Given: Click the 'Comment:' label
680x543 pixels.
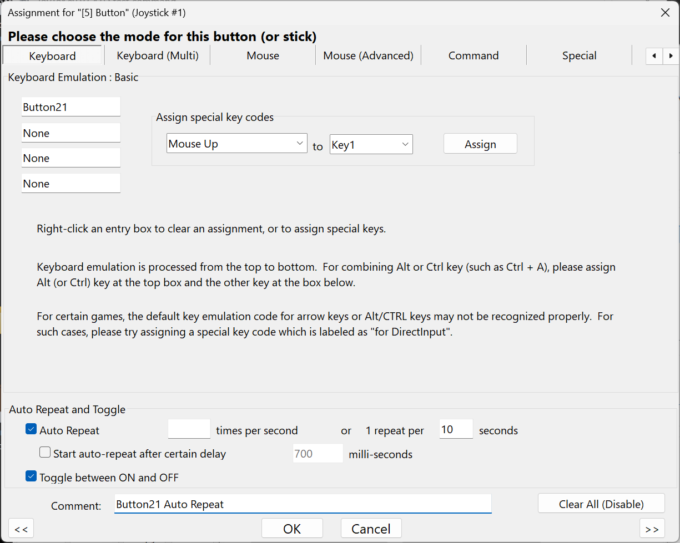Looking at the screenshot, I should tap(76, 506).
